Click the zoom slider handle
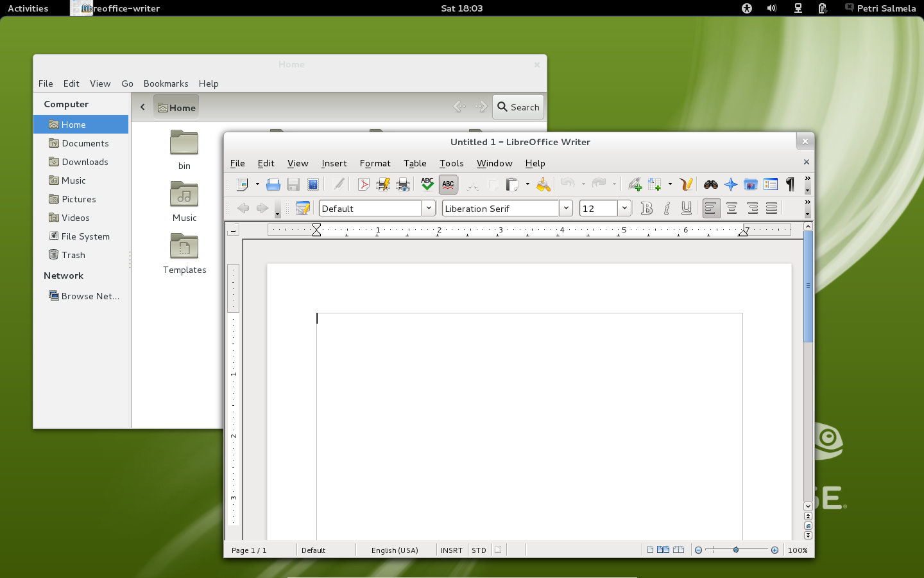924x578 pixels. pos(736,550)
